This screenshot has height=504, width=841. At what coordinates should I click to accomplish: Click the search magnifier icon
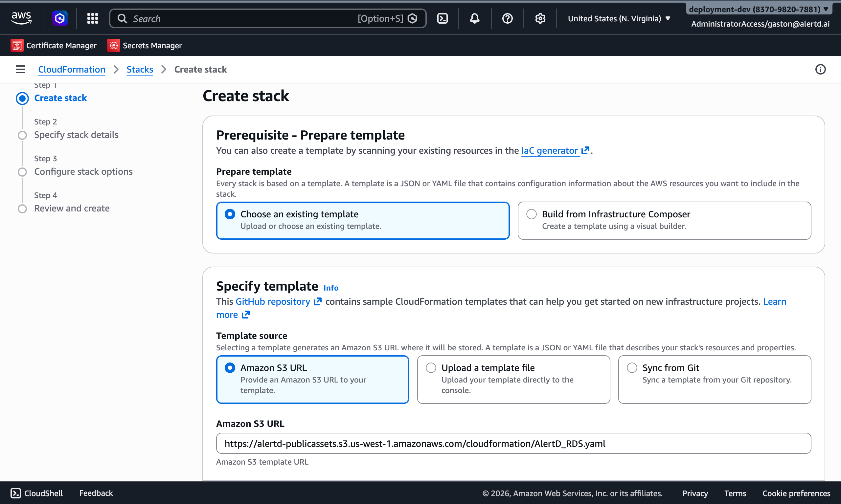tap(122, 18)
